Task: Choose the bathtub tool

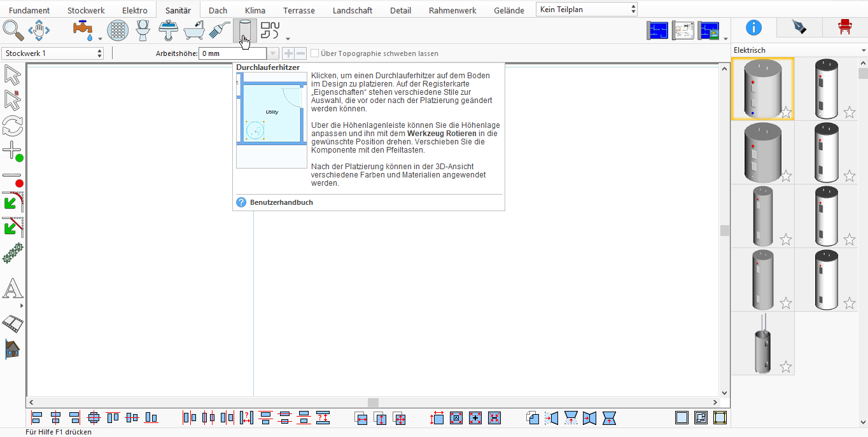Action: coord(194,30)
